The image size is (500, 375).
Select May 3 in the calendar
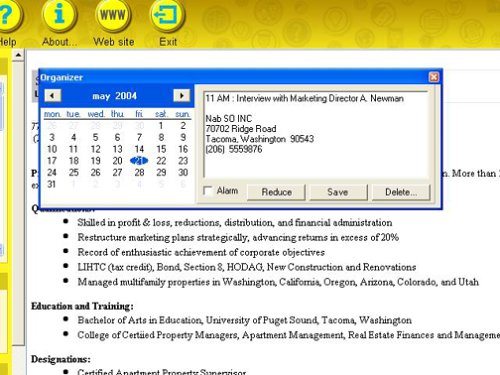[52, 137]
